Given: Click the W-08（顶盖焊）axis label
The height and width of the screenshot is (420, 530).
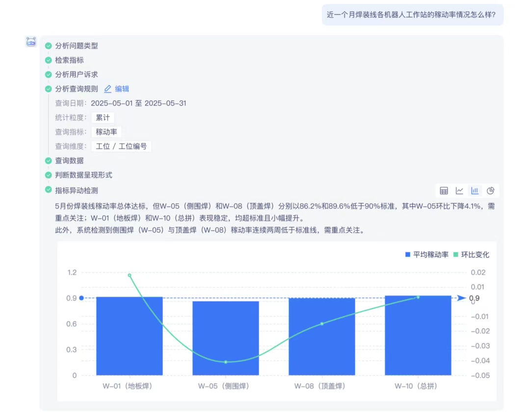Looking at the screenshot, I should click(x=320, y=386).
